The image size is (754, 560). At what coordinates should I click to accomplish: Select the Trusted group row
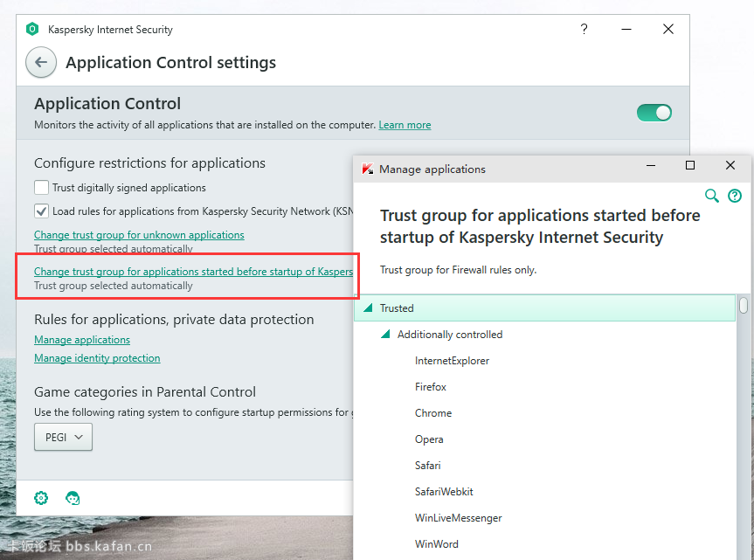coord(545,308)
